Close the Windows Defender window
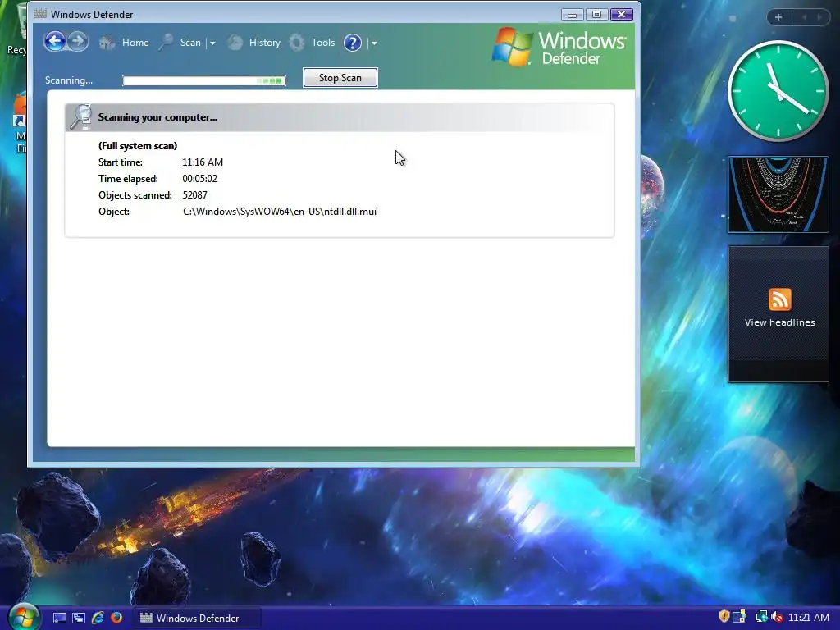 (x=622, y=15)
